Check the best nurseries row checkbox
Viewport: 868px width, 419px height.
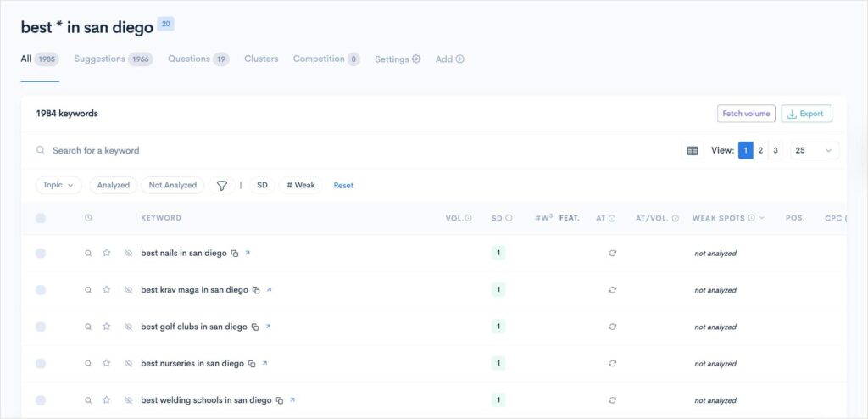pyautogui.click(x=41, y=364)
